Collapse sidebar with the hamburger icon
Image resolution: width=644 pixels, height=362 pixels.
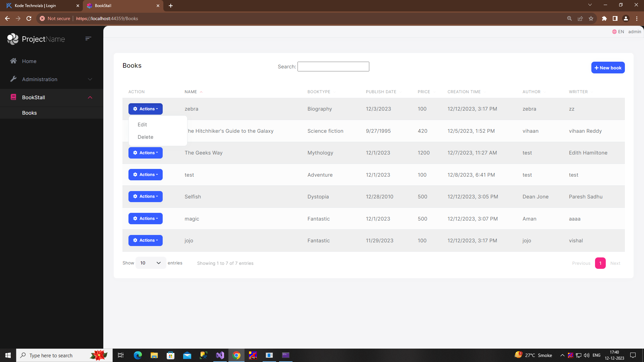pos(88,39)
